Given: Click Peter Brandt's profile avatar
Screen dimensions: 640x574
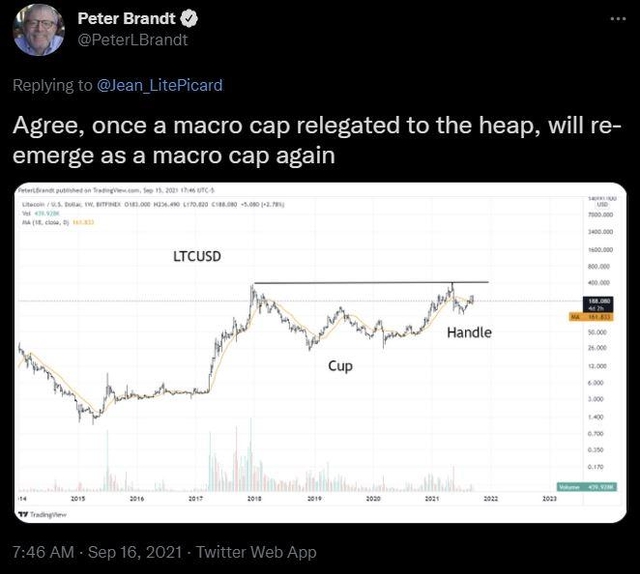Looking at the screenshot, I should pos(36,30).
